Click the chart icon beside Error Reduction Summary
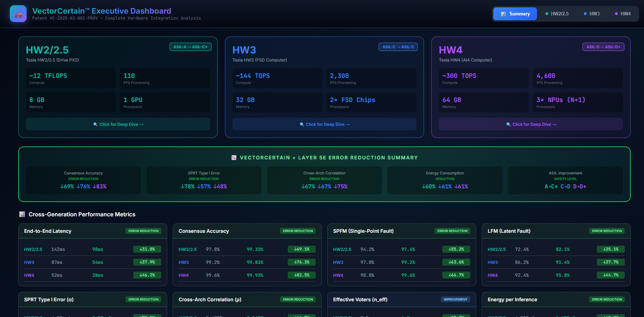This screenshot has width=644, height=317. (x=234, y=158)
